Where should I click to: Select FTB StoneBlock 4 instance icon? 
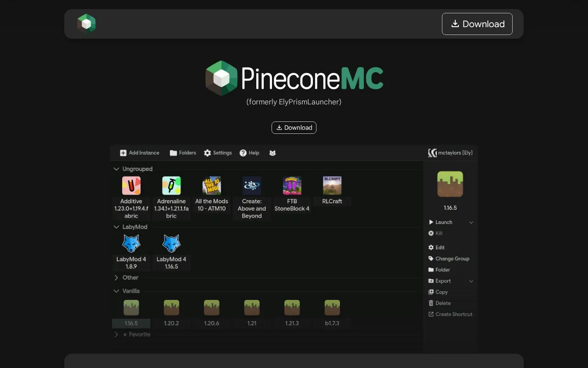pos(292,186)
